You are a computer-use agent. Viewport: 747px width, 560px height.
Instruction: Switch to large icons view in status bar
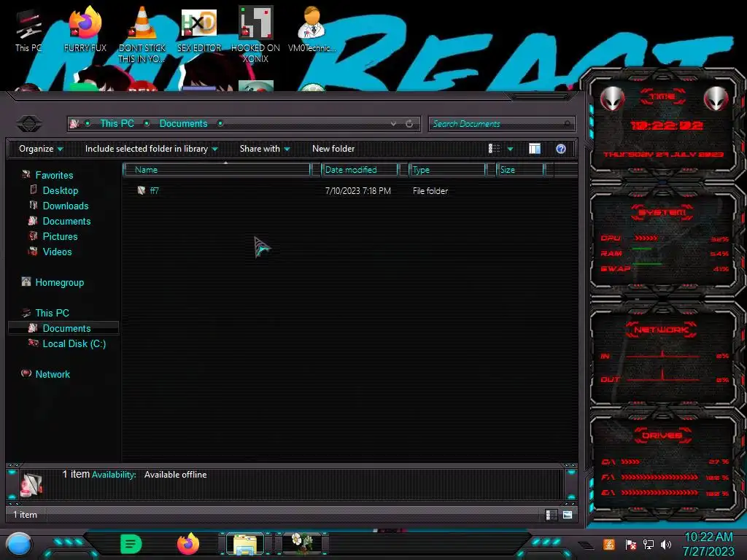pos(568,515)
